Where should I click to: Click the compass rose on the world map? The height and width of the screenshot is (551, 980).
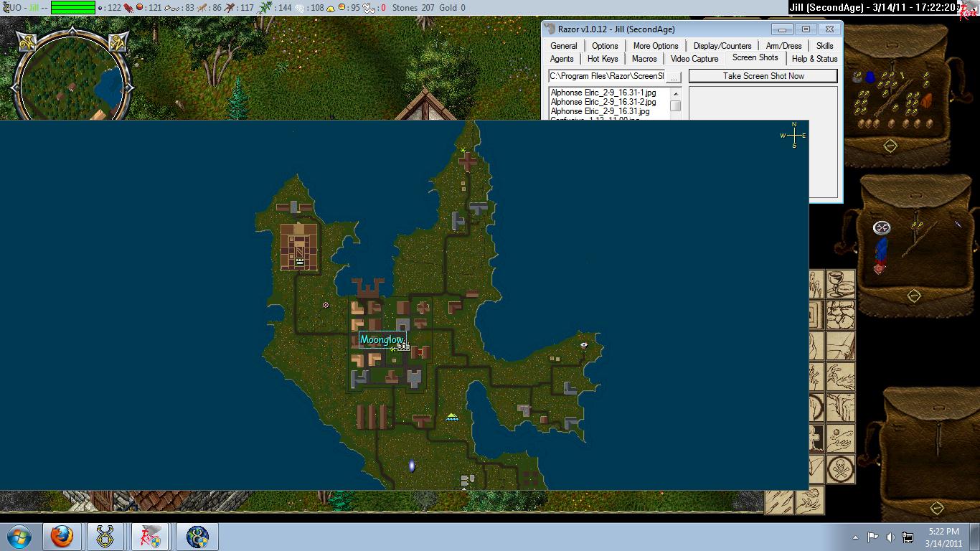794,135
